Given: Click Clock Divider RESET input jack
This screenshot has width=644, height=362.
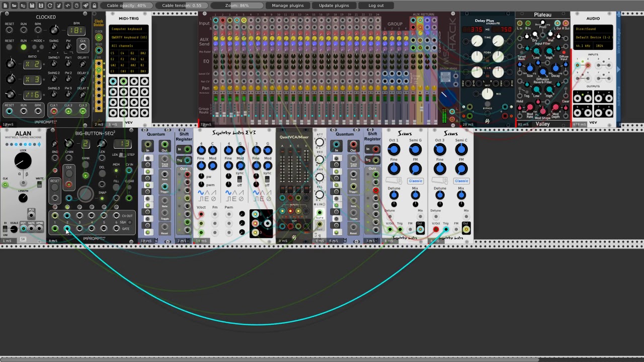Looking at the screenshot, I should tap(99, 50).
